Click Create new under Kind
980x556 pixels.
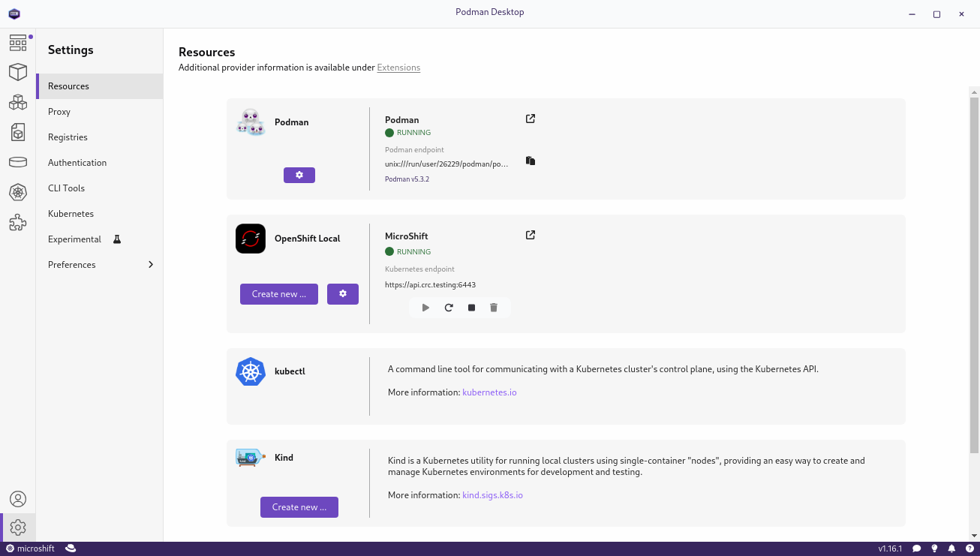coord(299,507)
